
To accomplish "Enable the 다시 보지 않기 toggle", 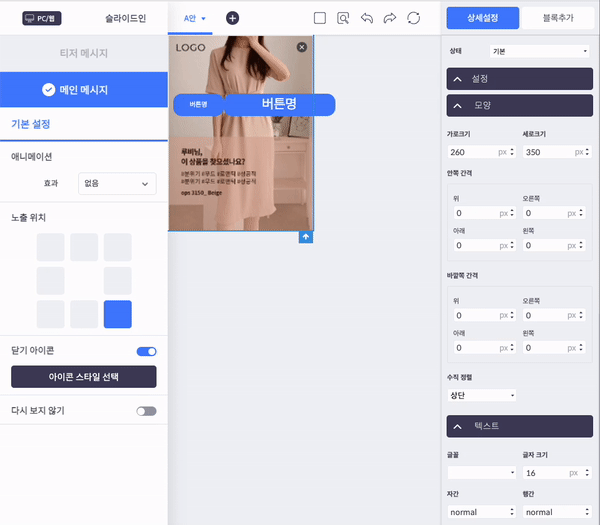I will click(146, 411).
